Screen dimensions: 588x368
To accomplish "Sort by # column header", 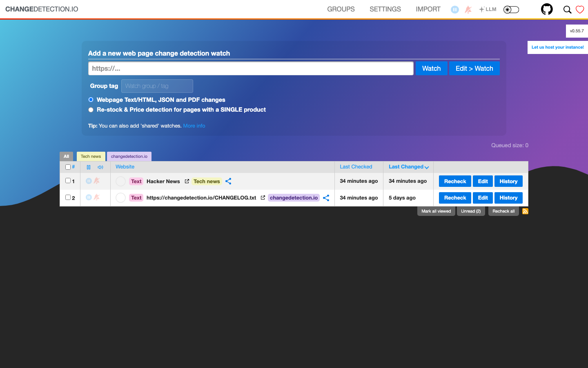I will pos(73,167).
